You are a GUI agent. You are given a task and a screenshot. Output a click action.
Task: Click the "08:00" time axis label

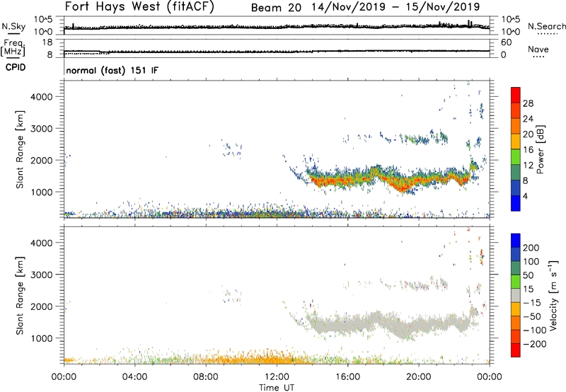click(x=205, y=377)
